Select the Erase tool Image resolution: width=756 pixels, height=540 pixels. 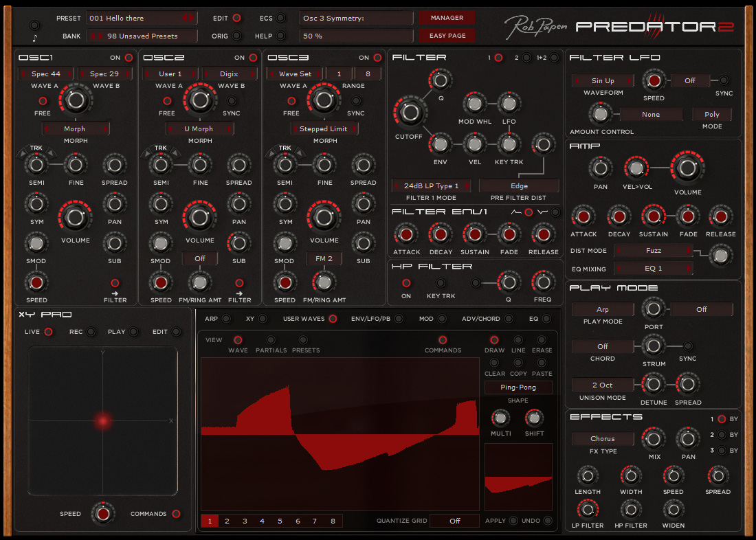click(542, 339)
